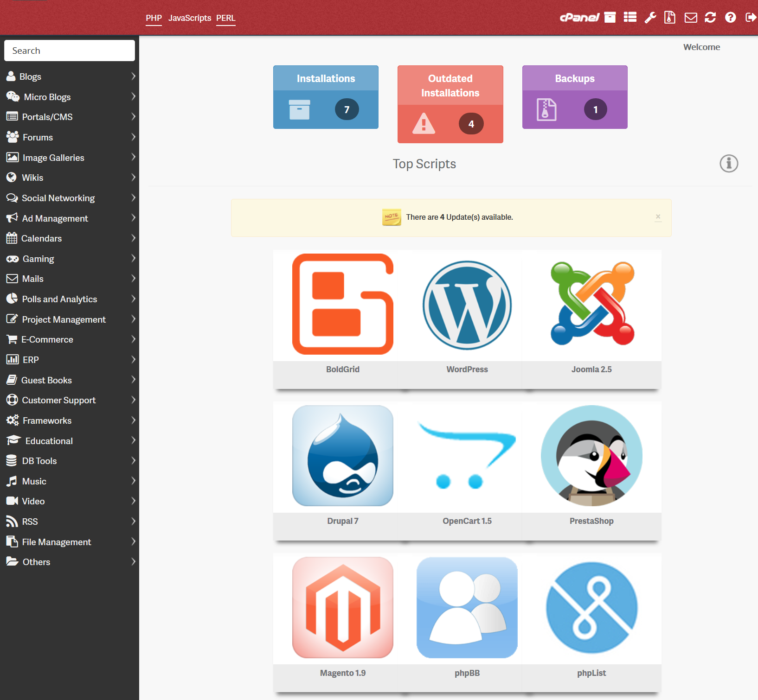Image resolution: width=758 pixels, height=700 pixels.
Task: Click the yellow NOTE sticky icon
Action: point(392,217)
